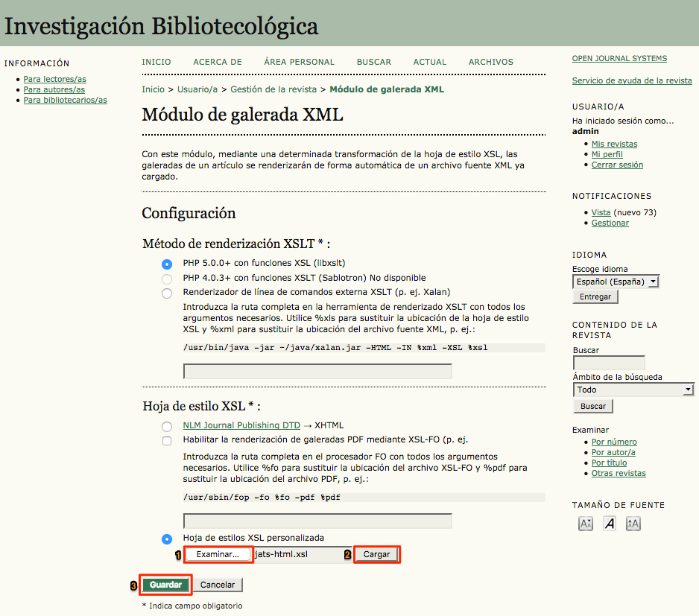Expand the Ámbito de la búsqueda dropdown
The width and height of the screenshot is (699, 616).
pyautogui.click(x=633, y=389)
